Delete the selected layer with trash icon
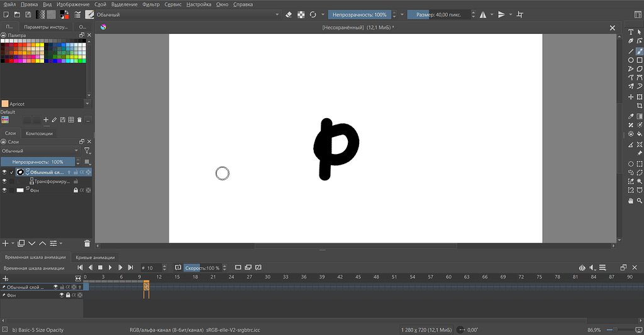644x335 pixels. click(87, 243)
